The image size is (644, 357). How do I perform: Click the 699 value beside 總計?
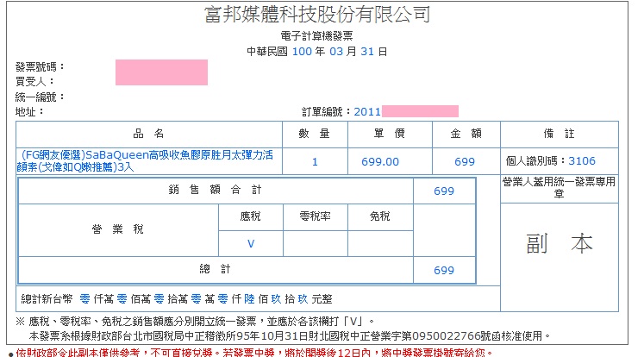click(x=444, y=270)
